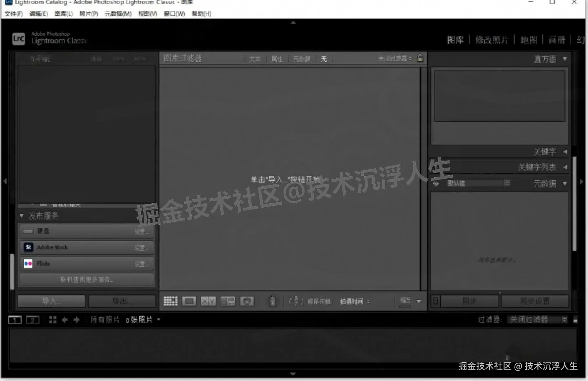Open People view (face icon)
This screenshot has width=588, height=381.
247,301
